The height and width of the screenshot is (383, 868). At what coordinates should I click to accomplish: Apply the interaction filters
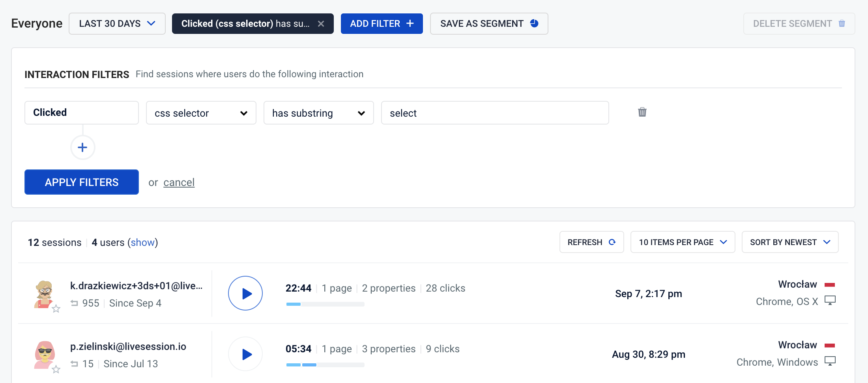point(81,182)
